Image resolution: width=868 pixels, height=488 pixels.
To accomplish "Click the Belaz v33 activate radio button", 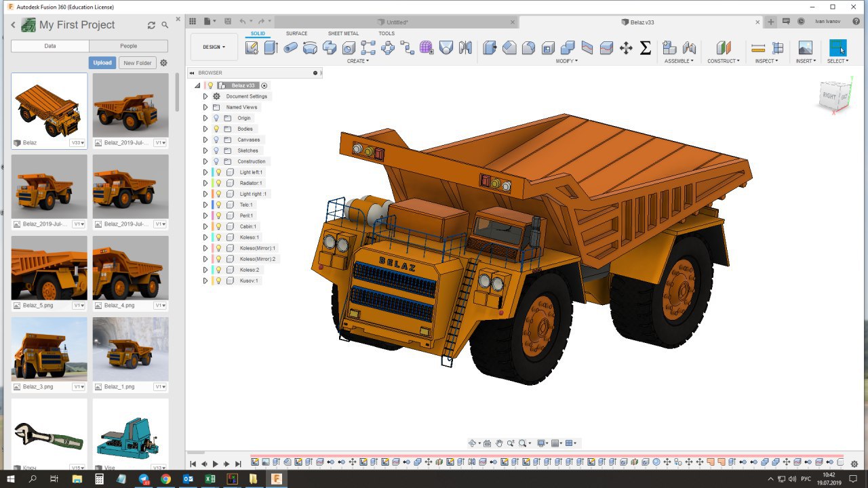I will pyautogui.click(x=264, y=85).
